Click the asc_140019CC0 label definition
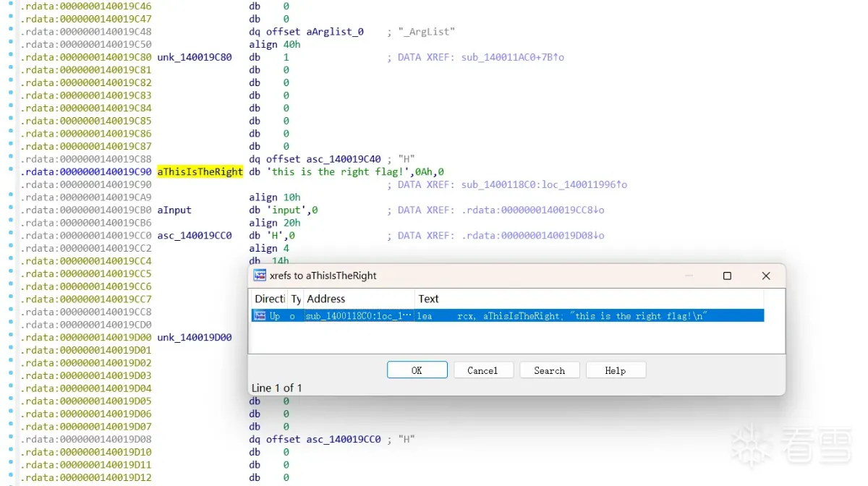Image resolution: width=868 pixels, height=486 pixels. (195, 236)
